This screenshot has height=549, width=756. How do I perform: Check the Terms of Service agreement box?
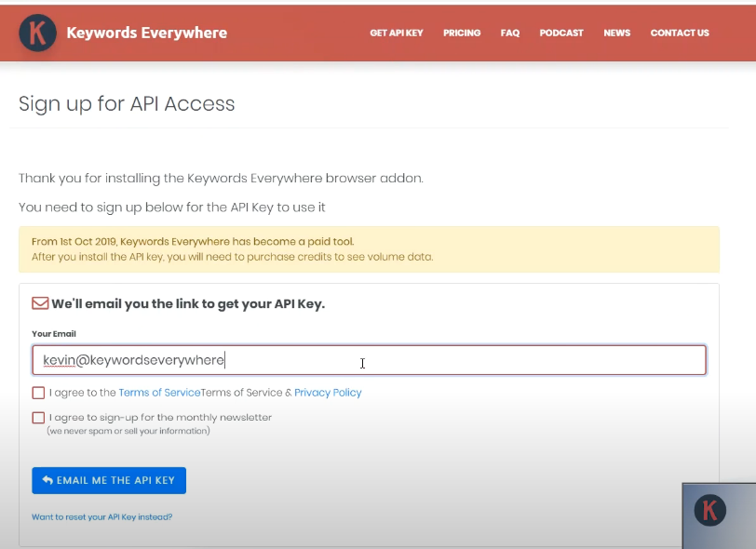(38, 393)
